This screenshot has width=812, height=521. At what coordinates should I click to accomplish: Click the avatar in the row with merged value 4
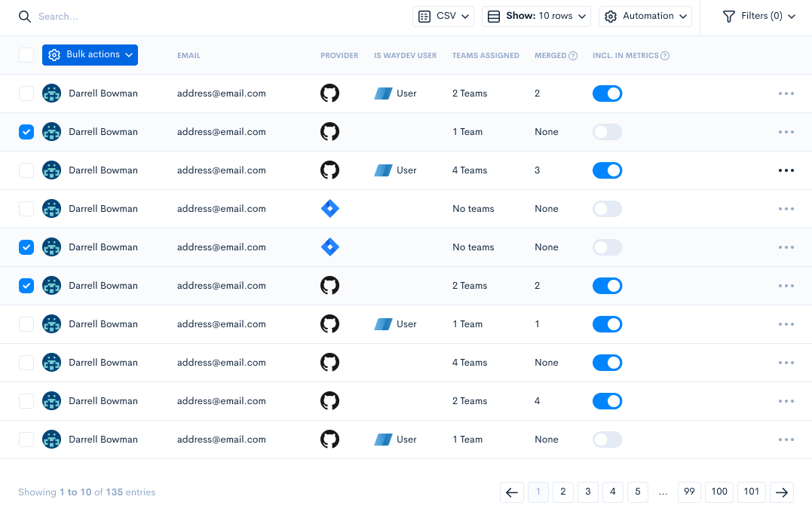point(51,401)
